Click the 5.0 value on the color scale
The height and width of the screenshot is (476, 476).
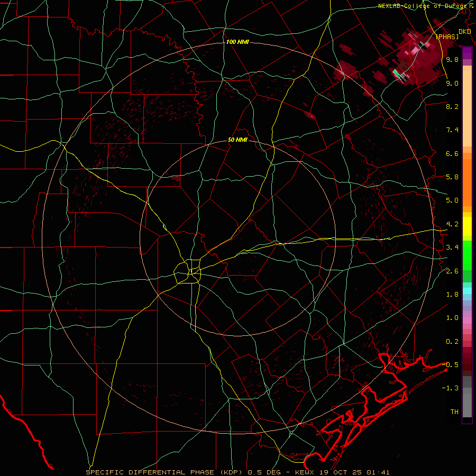pos(452,200)
